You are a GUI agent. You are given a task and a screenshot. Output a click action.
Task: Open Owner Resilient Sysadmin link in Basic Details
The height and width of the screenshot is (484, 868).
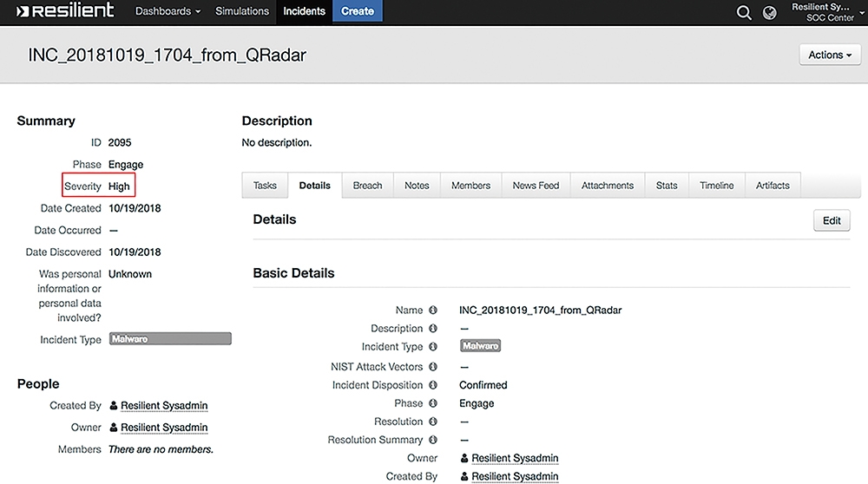(515, 457)
